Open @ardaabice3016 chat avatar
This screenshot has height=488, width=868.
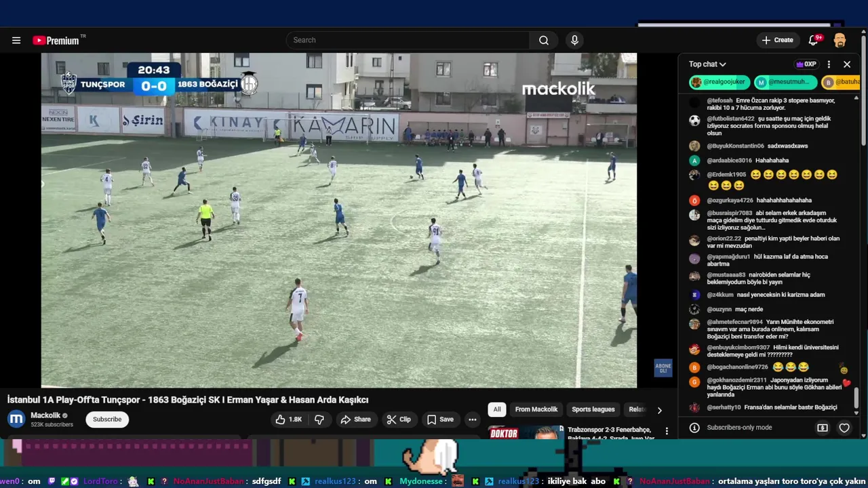(694, 161)
